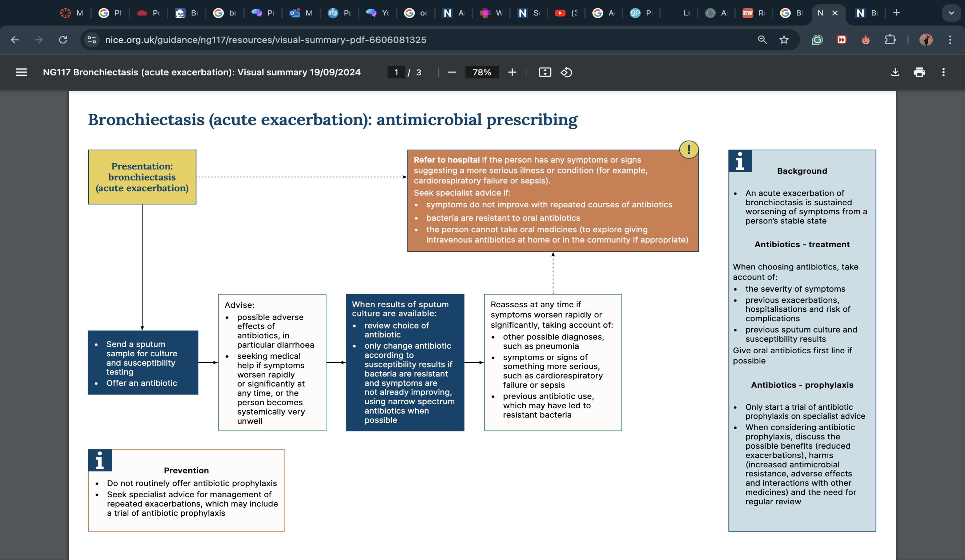Switch to the rightmost NICE 'B' tab
This screenshot has height=560, width=965.
coord(866,13)
